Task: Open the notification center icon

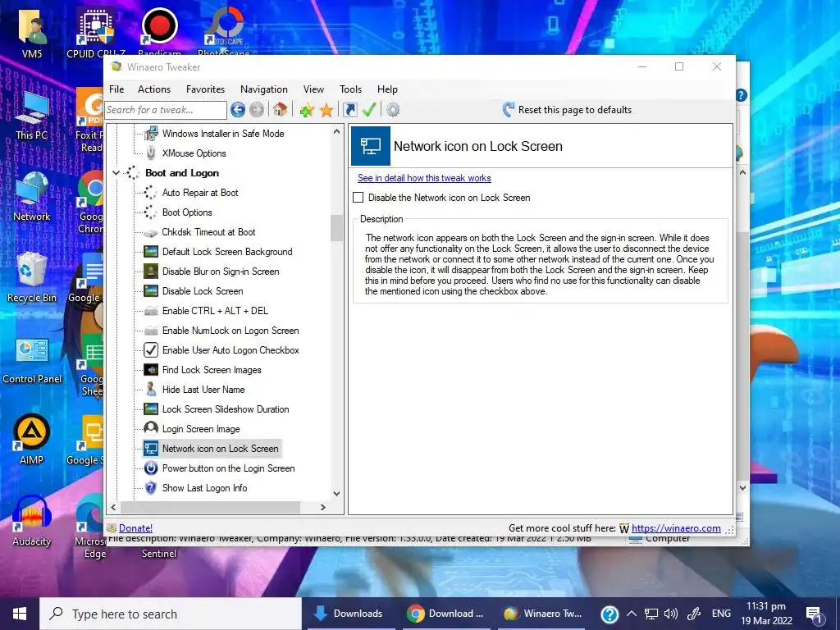Action: pyautogui.click(x=814, y=614)
